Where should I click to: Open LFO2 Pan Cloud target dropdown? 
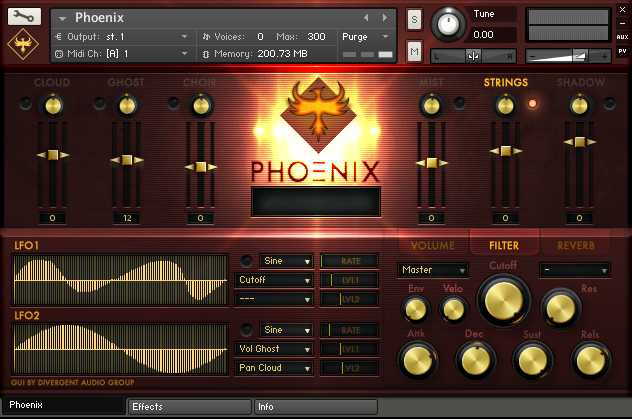click(x=274, y=368)
